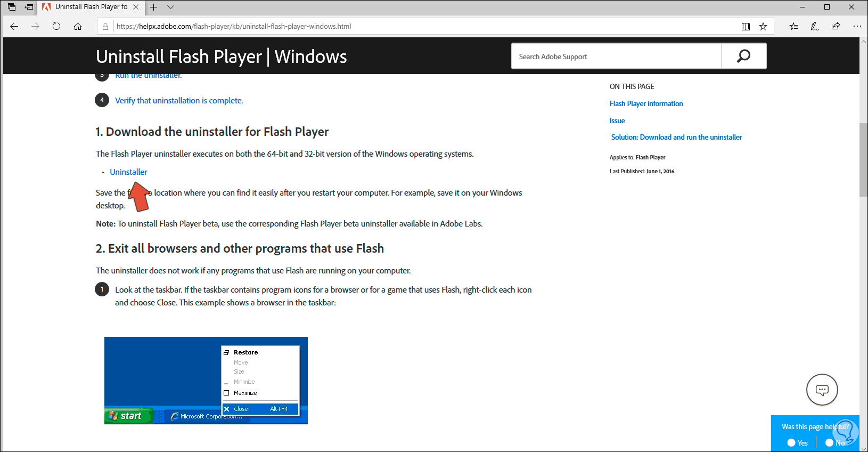The width and height of the screenshot is (868, 452).
Task: Open the Uninstaller download link
Action: (x=128, y=172)
